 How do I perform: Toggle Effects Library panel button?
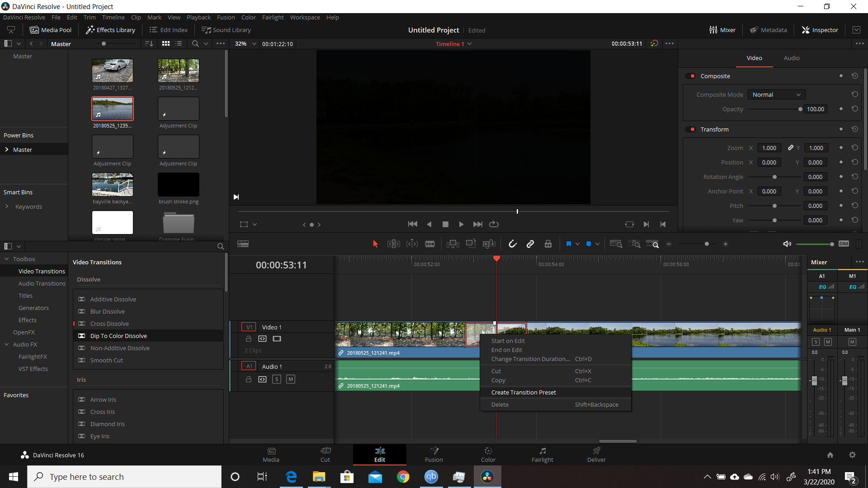(x=110, y=30)
